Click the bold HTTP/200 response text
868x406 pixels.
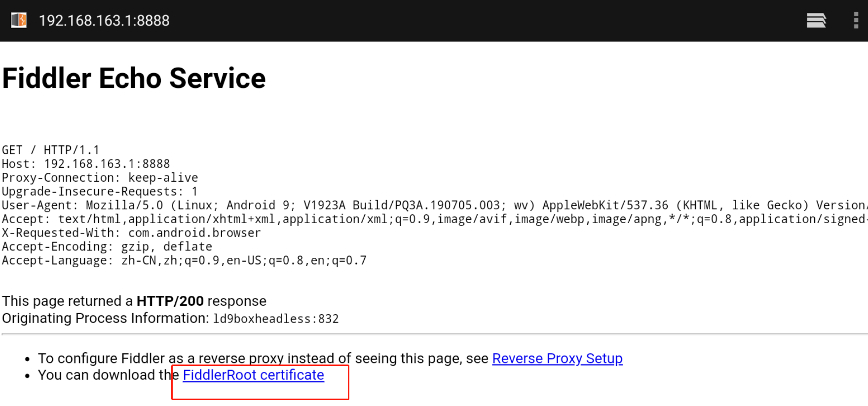pos(170,301)
